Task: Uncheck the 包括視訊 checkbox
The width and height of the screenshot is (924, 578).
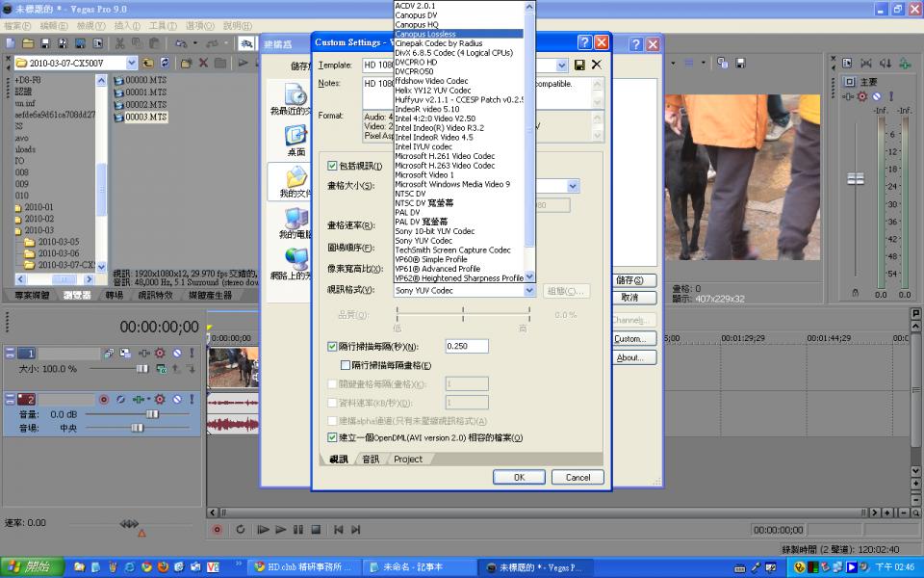Action: (x=333, y=166)
